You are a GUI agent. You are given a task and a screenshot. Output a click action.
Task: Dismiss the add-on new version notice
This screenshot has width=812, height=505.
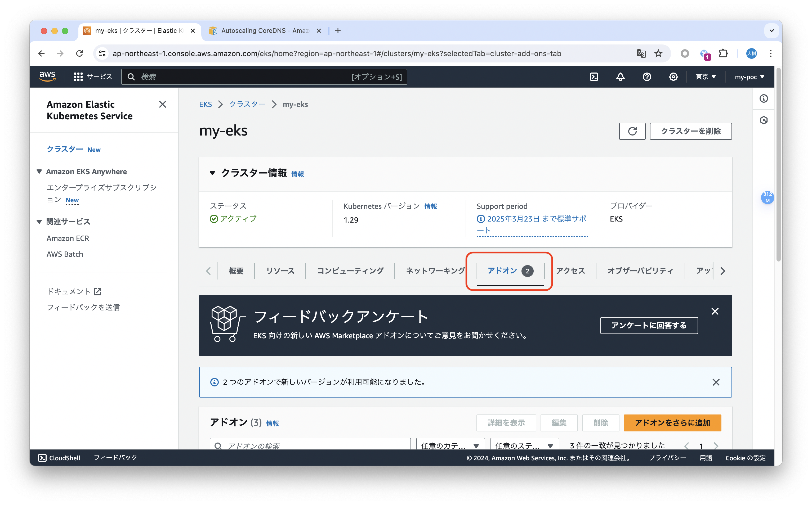[716, 382]
